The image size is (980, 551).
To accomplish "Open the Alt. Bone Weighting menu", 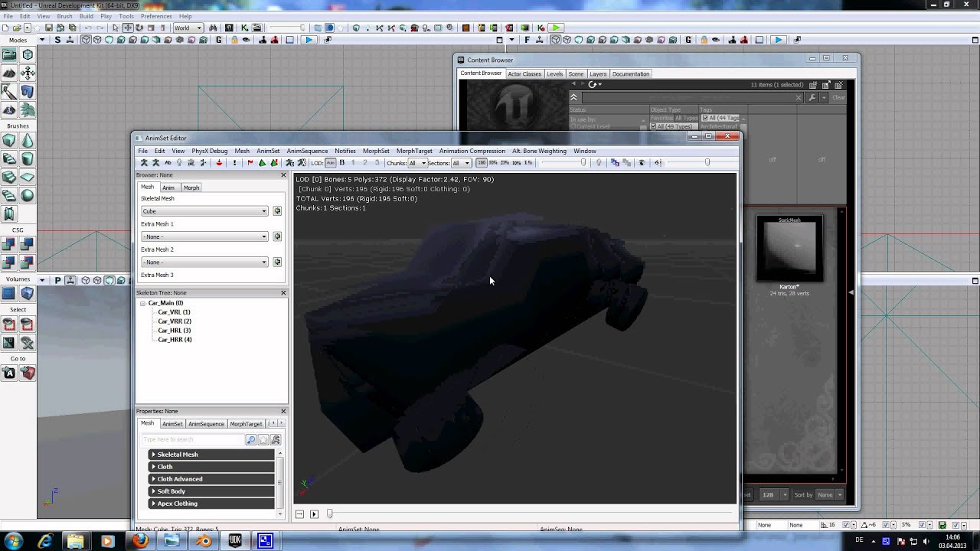I will [539, 151].
